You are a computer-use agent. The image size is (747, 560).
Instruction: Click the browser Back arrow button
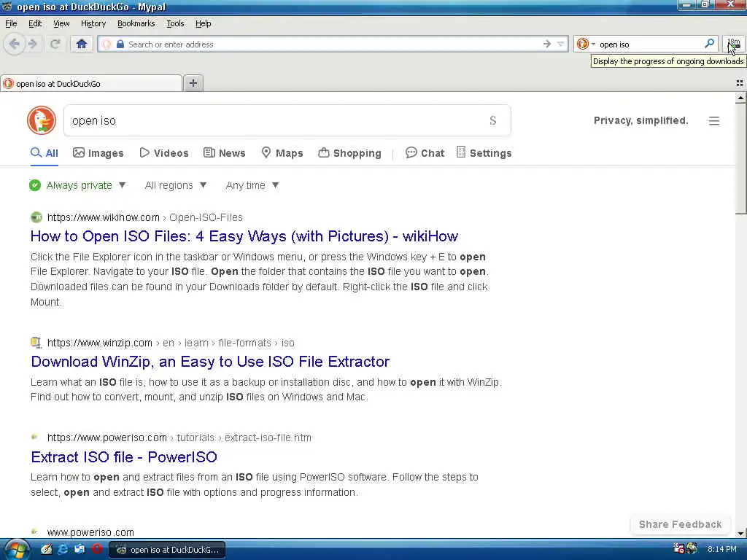tap(15, 44)
